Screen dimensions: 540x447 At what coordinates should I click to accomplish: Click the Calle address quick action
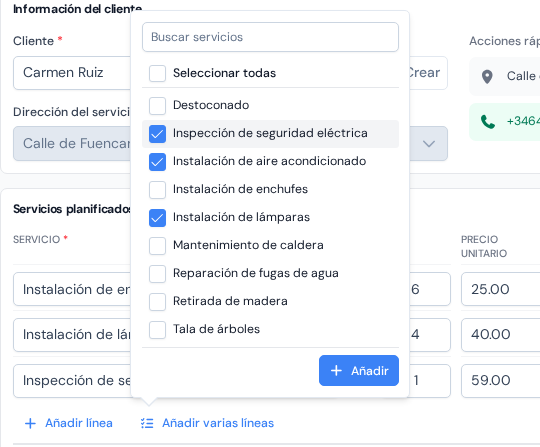pyautogui.click(x=505, y=76)
